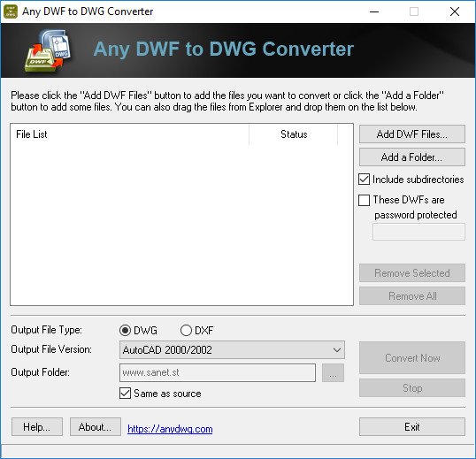Click the title bar app icon
This screenshot has height=459, width=476.
point(11,11)
